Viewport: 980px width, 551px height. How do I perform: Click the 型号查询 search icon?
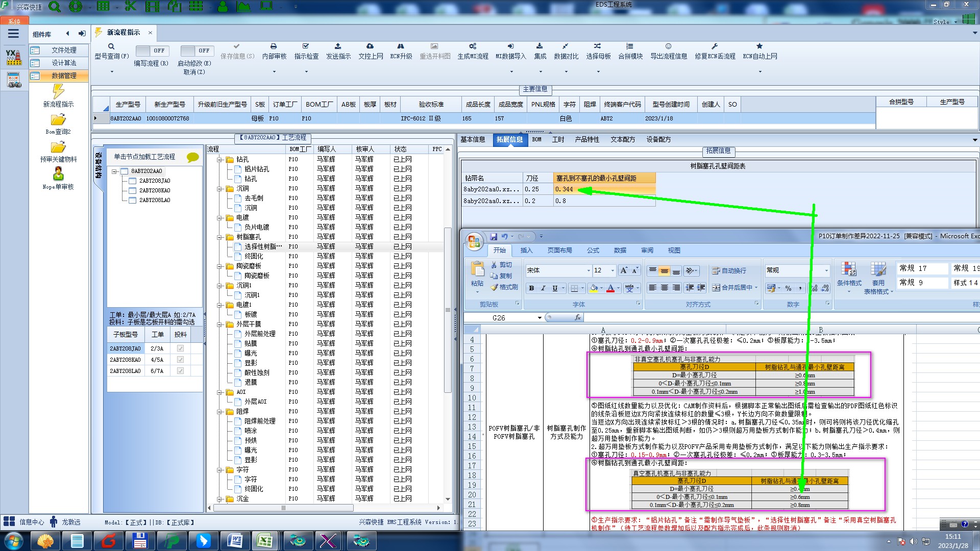[111, 46]
